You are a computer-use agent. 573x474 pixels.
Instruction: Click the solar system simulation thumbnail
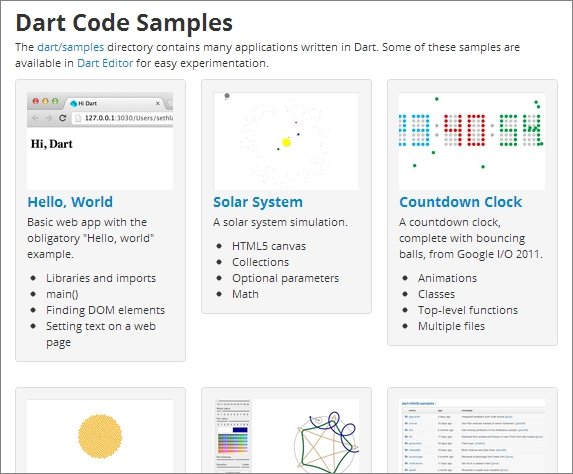click(286, 141)
